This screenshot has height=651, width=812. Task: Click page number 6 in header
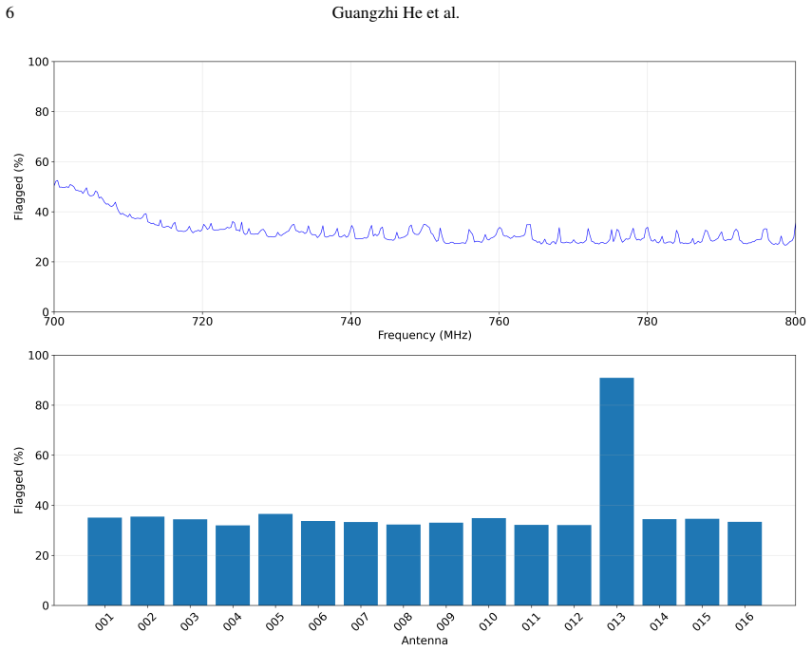pos(9,13)
